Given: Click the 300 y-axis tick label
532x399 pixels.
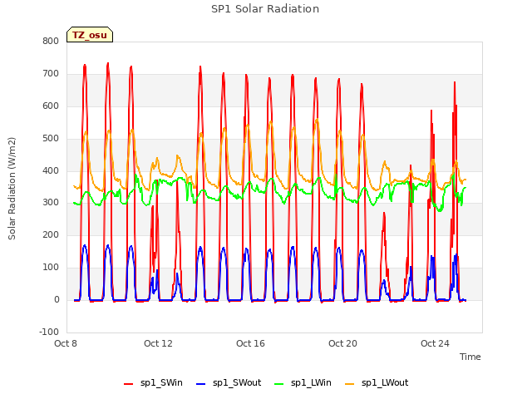Looking at the screenshot, I should [x=51, y=203].
